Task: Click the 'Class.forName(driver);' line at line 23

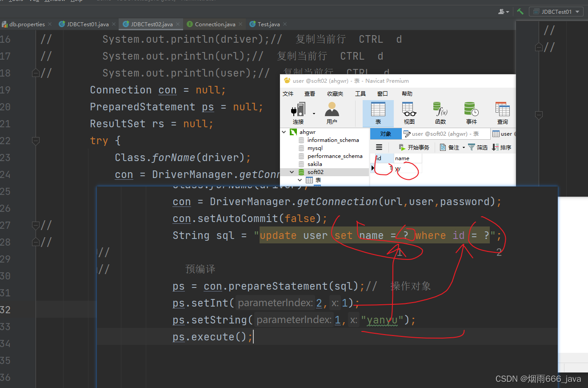Action: (183, 158)
